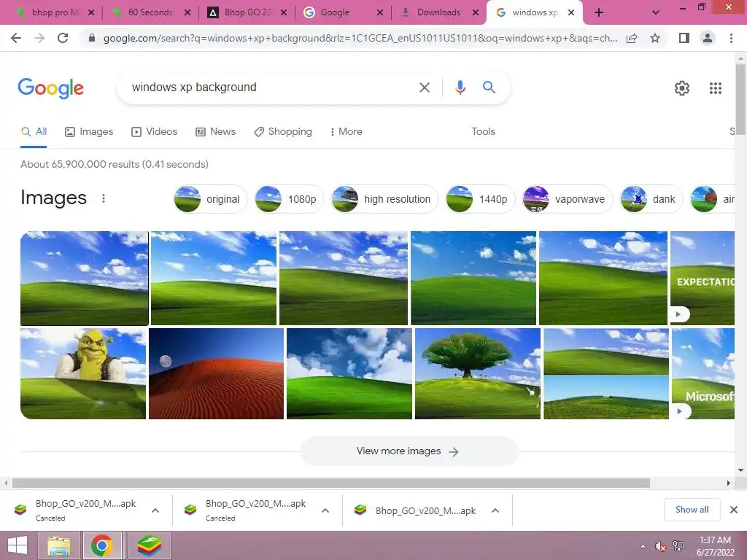Switch to the Videos tab
747x560 pixels.
point(155,131)
